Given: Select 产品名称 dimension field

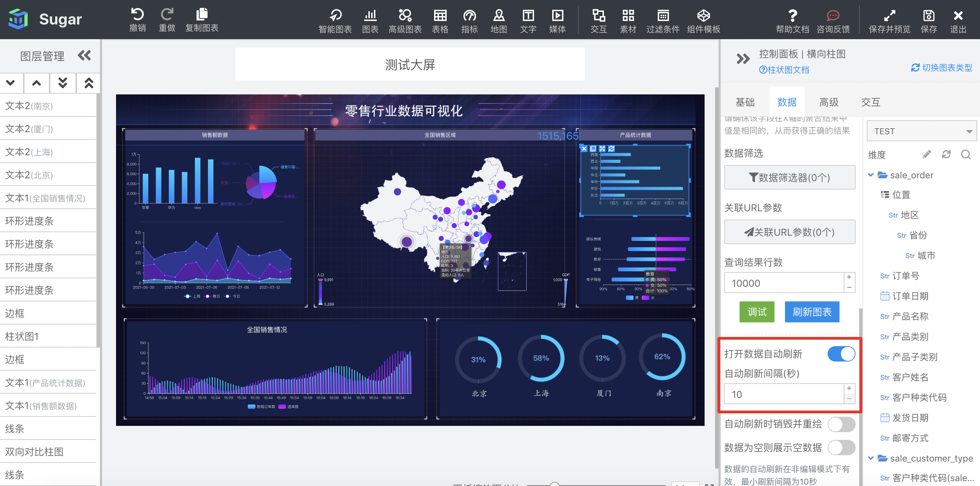Looking at the screenshot, I should tap(904, 316).
